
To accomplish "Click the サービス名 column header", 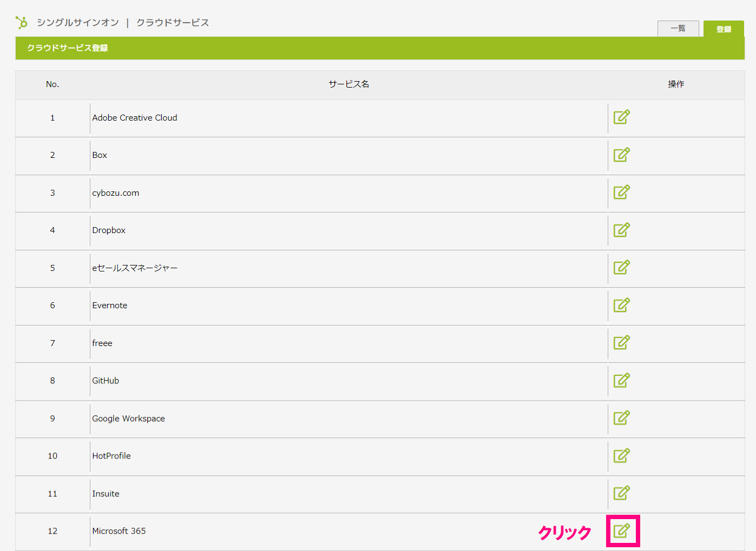I will pos(349,84).
